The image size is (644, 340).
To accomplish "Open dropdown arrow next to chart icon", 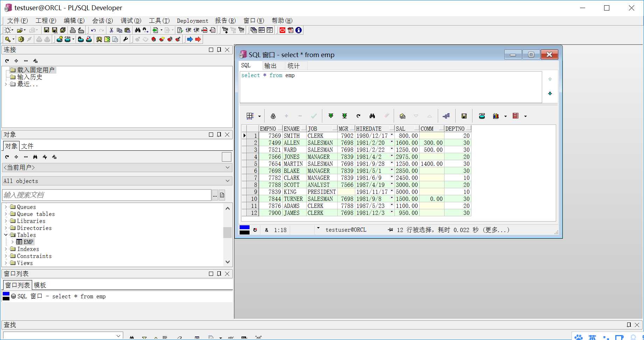I will point(505,116).
